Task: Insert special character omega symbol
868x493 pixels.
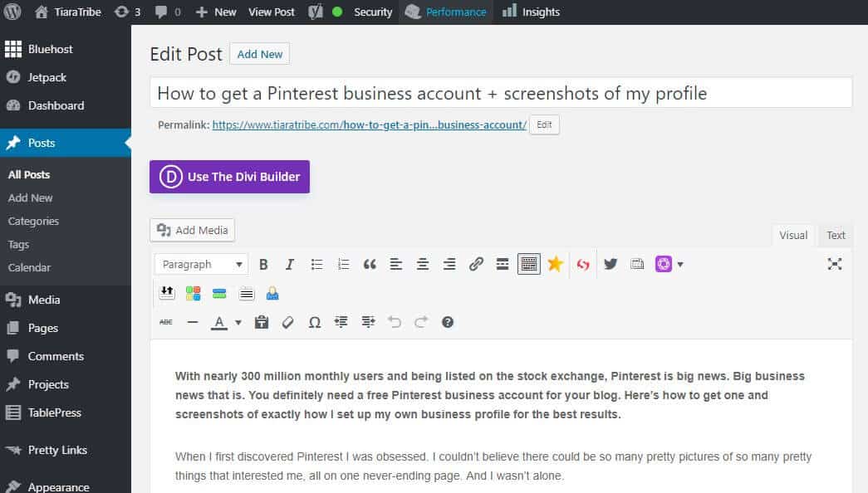Action: click(x=315, y=322)
